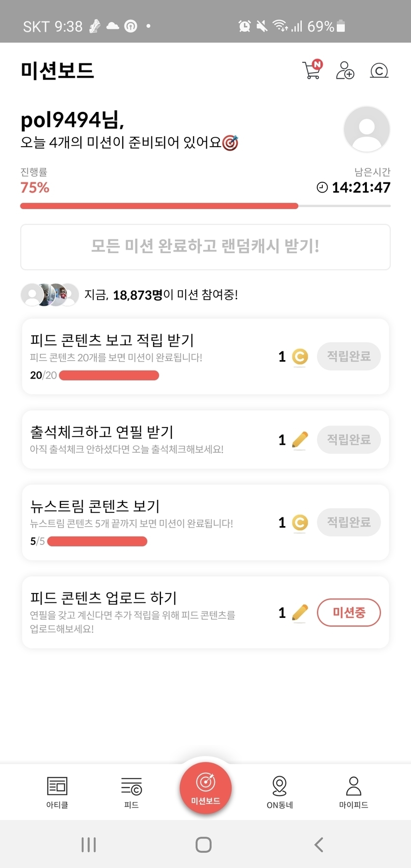The height and width of the screenshot is (868, 411).
Task: Tap the profile avatar picture
Action: tap(366, 129)
